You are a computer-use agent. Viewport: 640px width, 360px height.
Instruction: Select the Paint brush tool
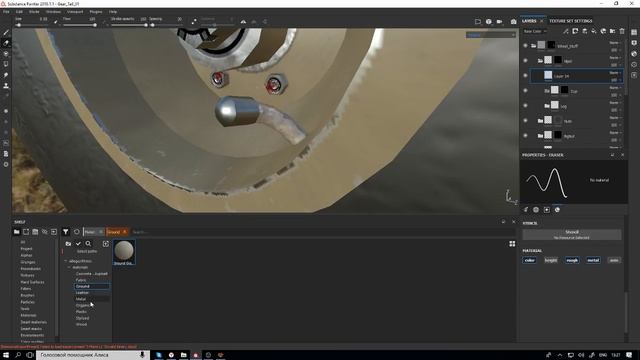tap(6, 32)
